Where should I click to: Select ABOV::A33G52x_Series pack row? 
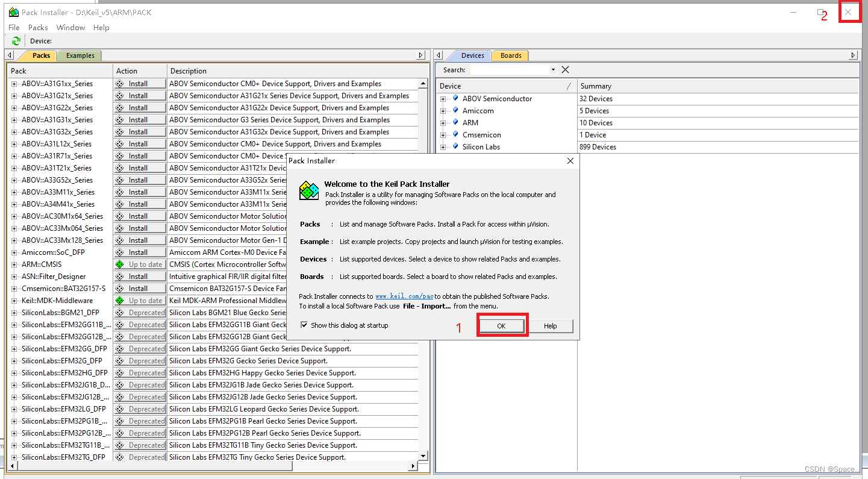click(x=57, y=180)
